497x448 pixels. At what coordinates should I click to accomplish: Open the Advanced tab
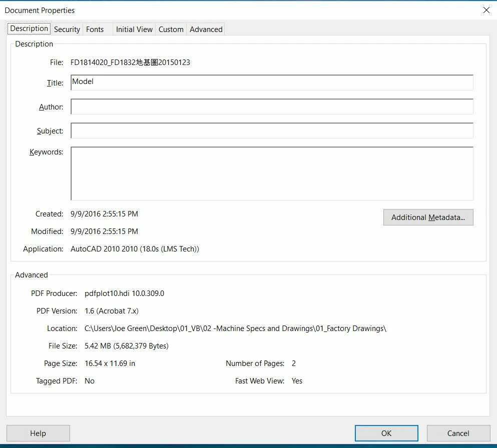click(206, 29)
